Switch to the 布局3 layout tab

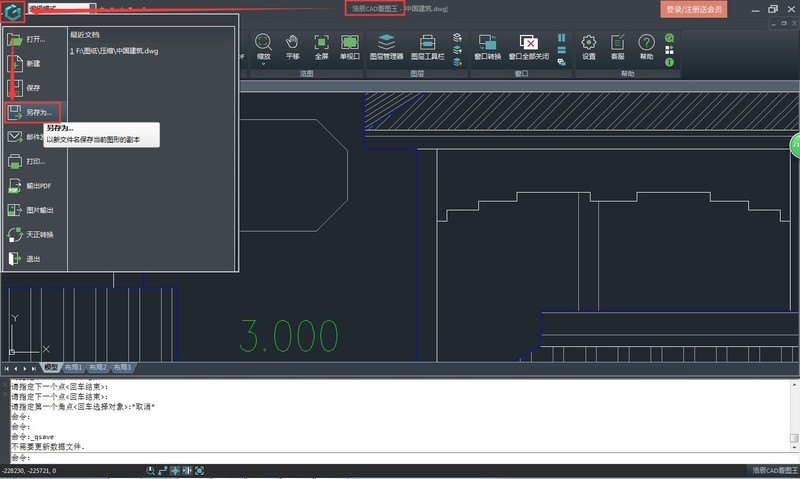122,368
